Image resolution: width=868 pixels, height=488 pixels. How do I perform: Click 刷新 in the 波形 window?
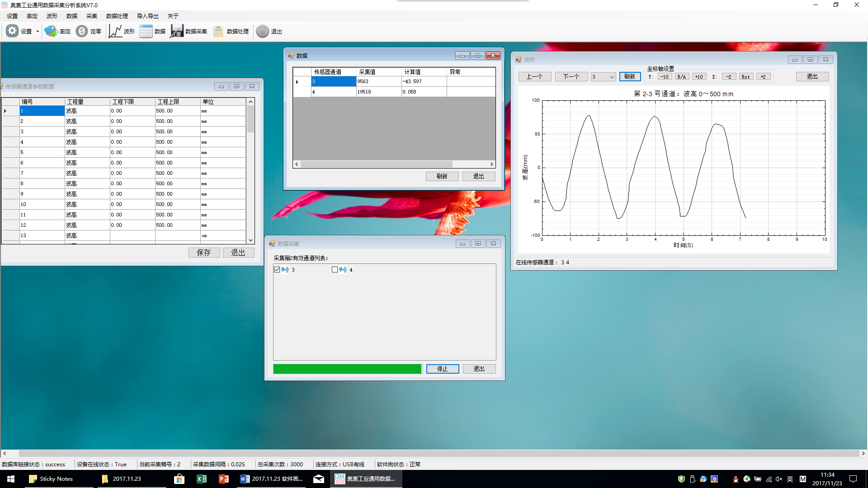pyautogui.click(x=630, y=77)
